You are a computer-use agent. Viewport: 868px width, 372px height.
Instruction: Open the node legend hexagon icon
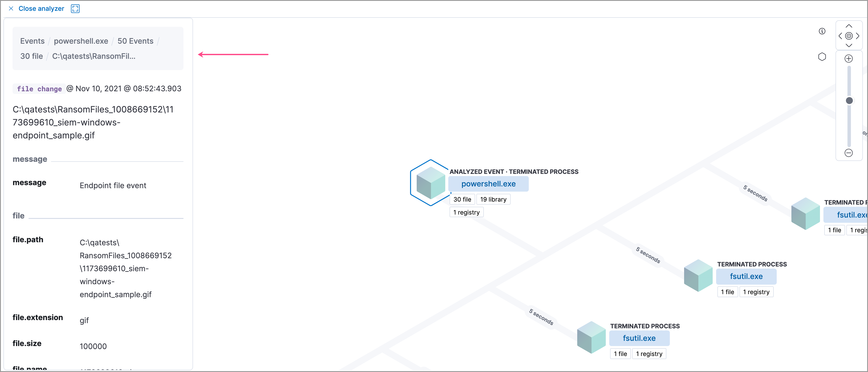click(822, 57)
